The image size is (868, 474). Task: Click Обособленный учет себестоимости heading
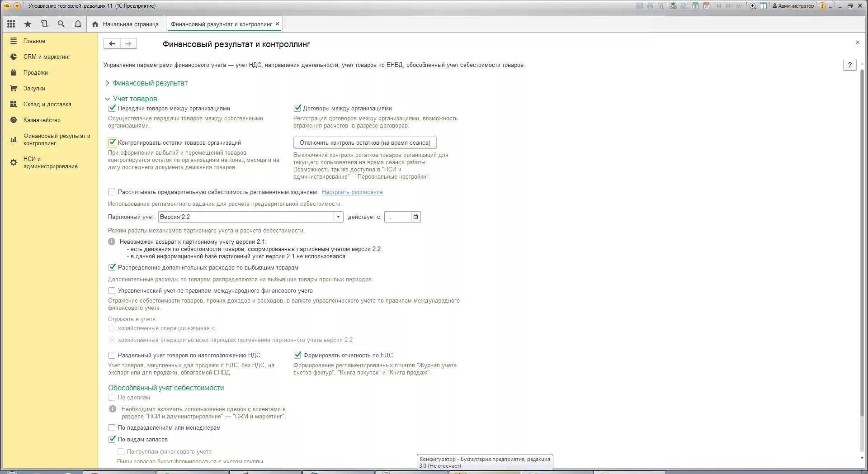pos(166,388)
